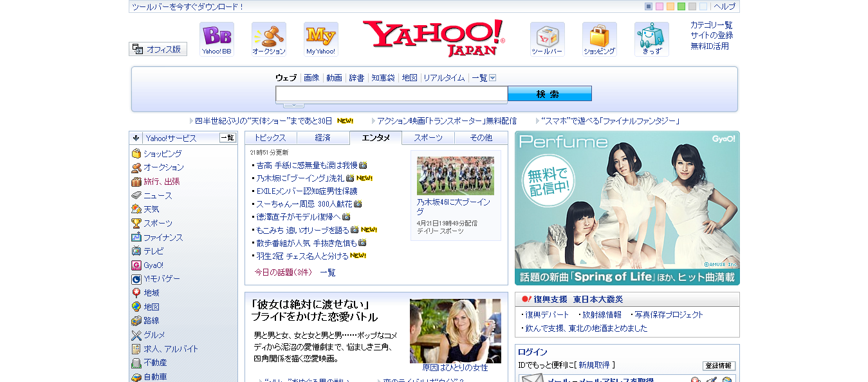Click the オークション sidebar icon

coord(136,167)
